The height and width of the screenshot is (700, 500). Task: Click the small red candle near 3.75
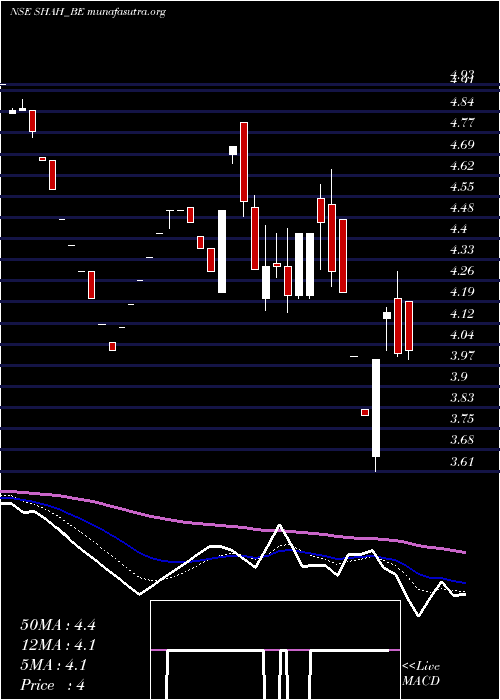click(x=365, y=412)
